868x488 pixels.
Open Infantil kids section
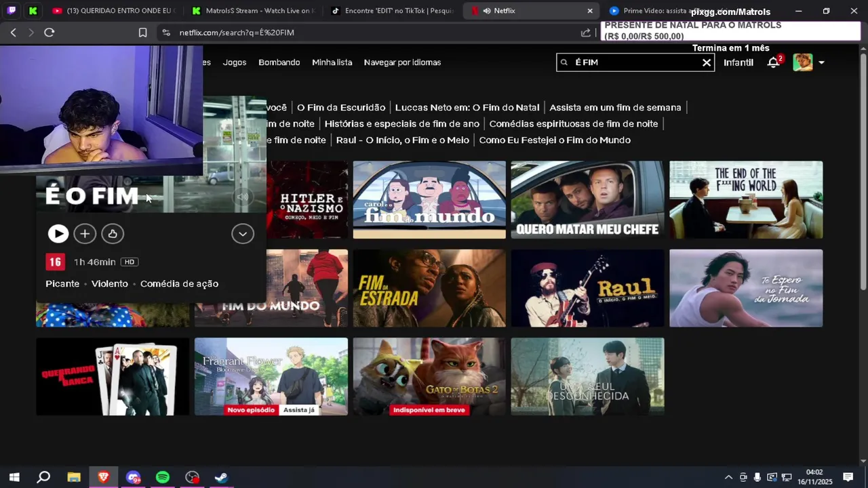(x=738, y=62)
